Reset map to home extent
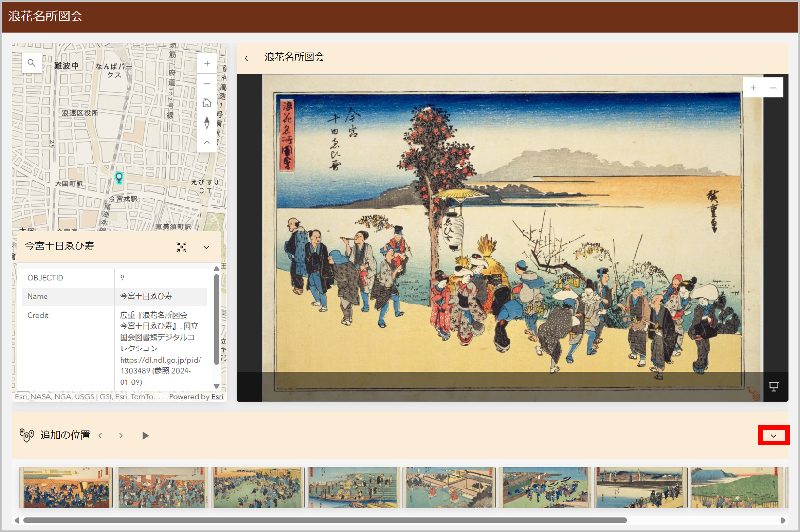The image size is (800, 532). pyautogui.click(x=207, y=103)
